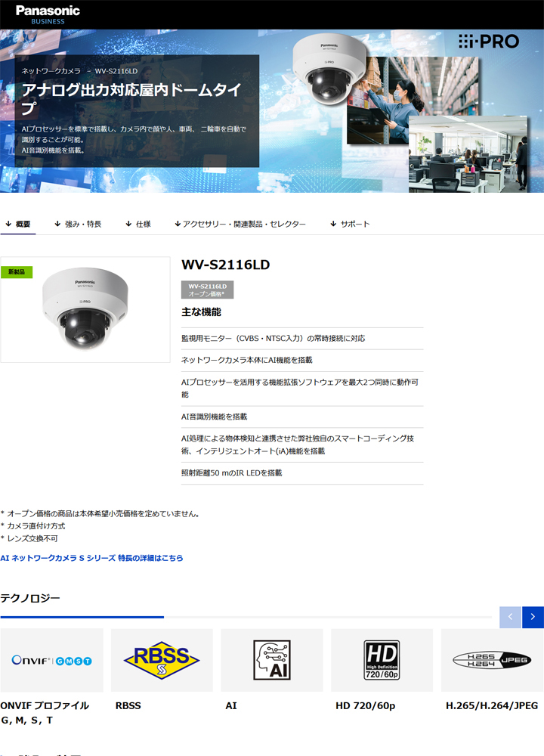Screen dimensions: 544x756
Task: Jump to the 概要 section tab
Action: coord(18,224)
